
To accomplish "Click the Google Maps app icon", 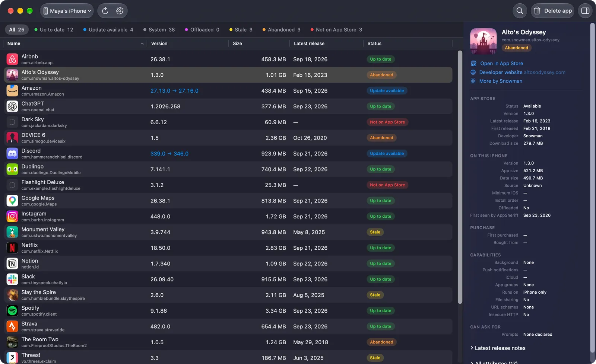I will click(12, 201).
